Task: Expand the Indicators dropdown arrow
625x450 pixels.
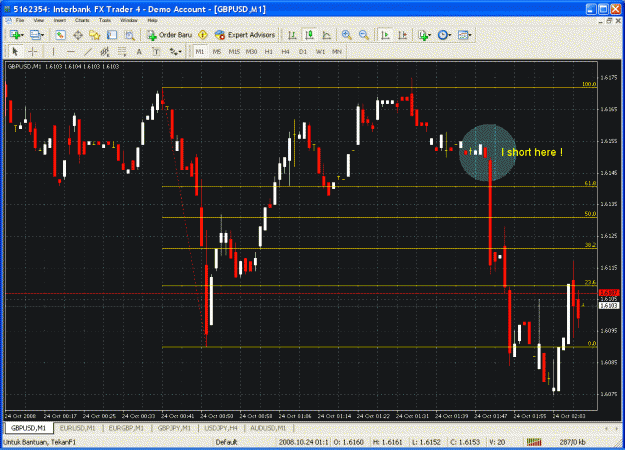Action: (x=430, y=35)
